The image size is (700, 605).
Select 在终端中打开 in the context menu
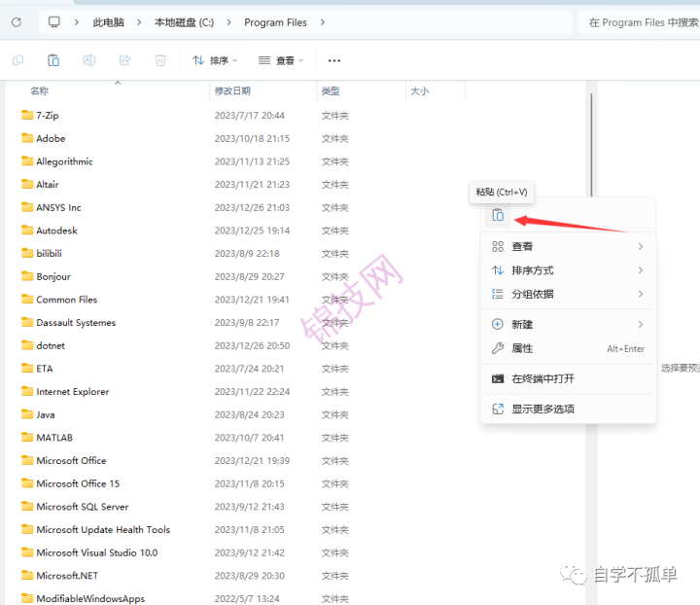click(569, 378)
